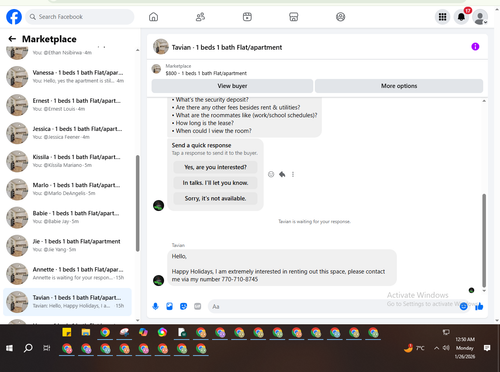Open emoji picker in message box
This screenshot has width=500, height=372.
463,306
